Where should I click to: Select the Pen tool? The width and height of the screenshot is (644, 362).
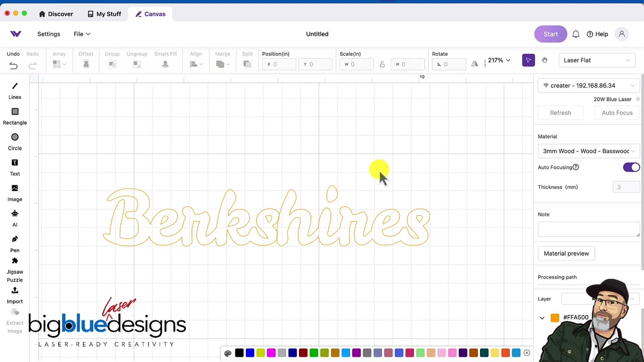[15, 244]
